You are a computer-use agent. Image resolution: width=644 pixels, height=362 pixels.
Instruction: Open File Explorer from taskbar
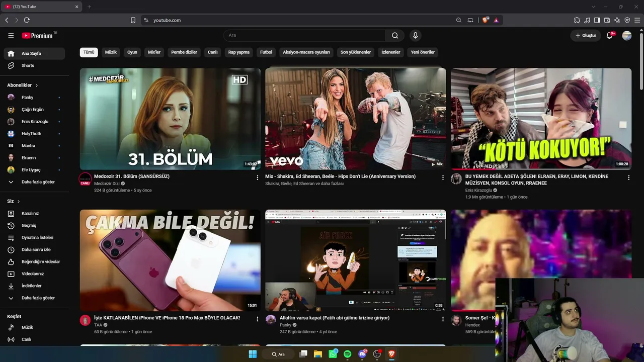(x=318, y=354)
